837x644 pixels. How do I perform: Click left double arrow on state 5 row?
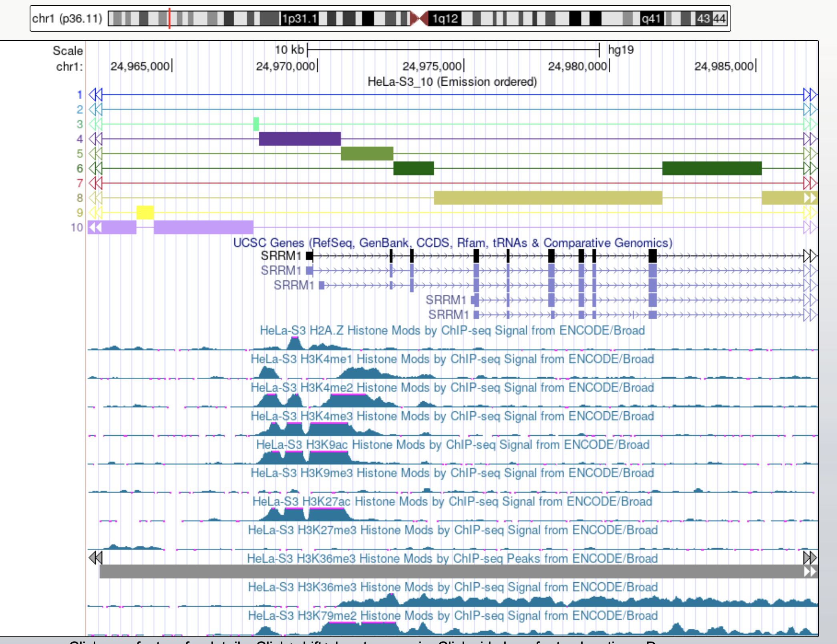click(95, 154)
